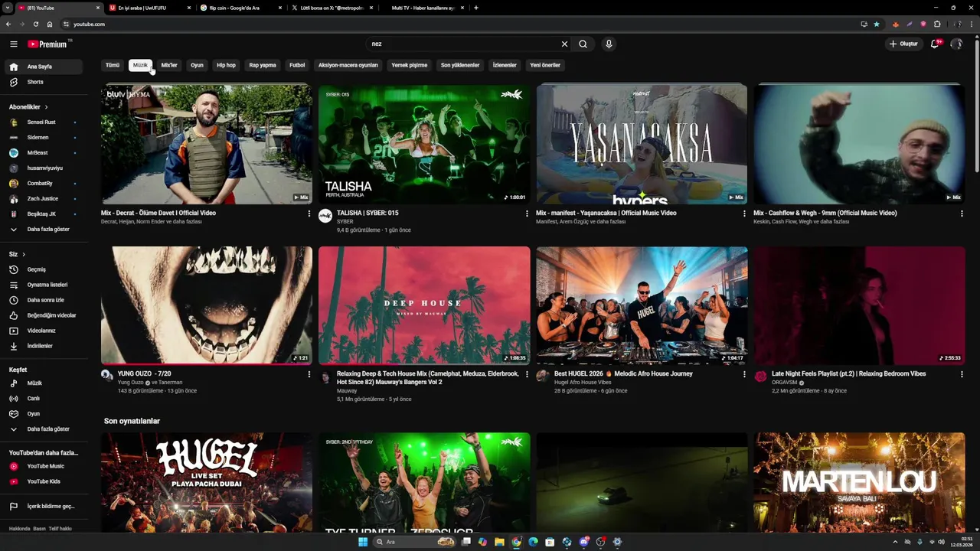
Task: Open YouTube Music link in sidebar
Action: tap(43, 466)
